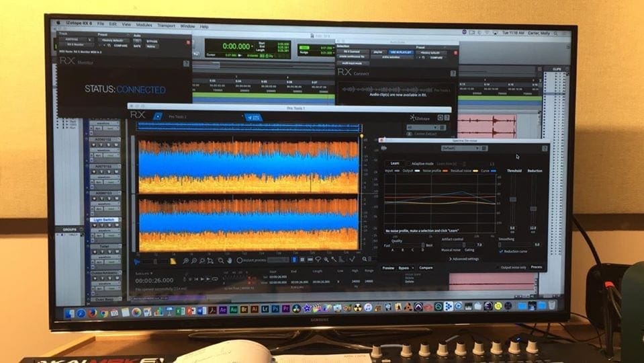Click the Learn button in De-noise
This screenshot has width=644, height=363.
tap(395, 163)
